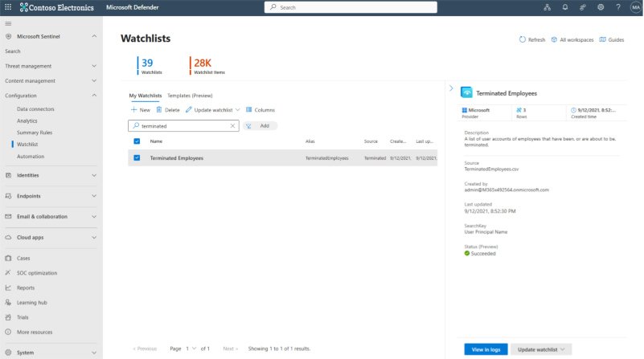Sort by the Name column header

click(x=156, y=141)
